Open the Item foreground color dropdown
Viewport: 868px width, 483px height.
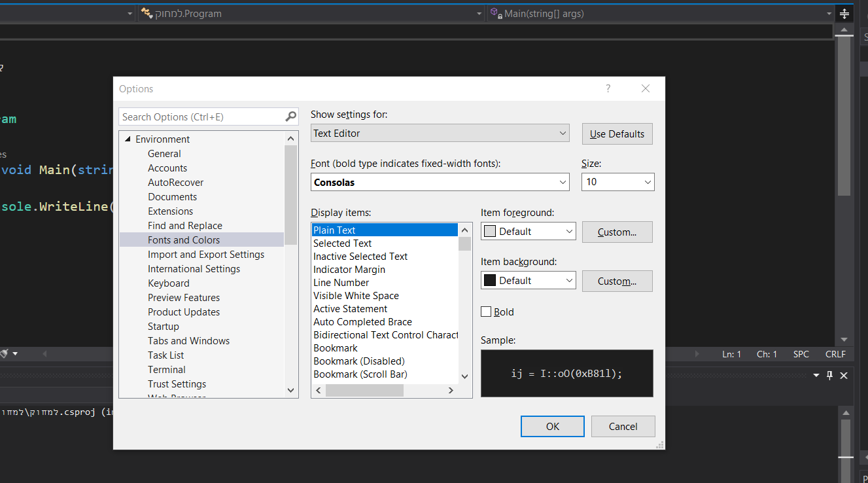pos(529,231)
